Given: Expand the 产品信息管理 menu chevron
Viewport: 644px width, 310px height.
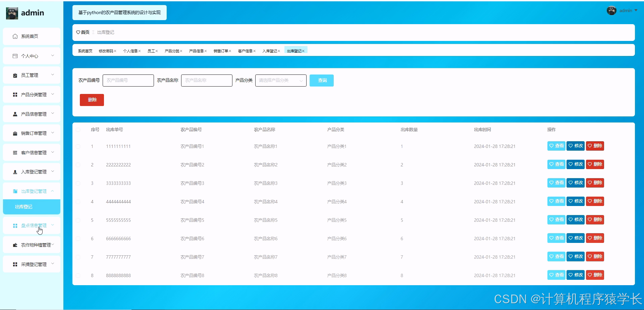Looking at the screenshot, I should click(53, 113).
